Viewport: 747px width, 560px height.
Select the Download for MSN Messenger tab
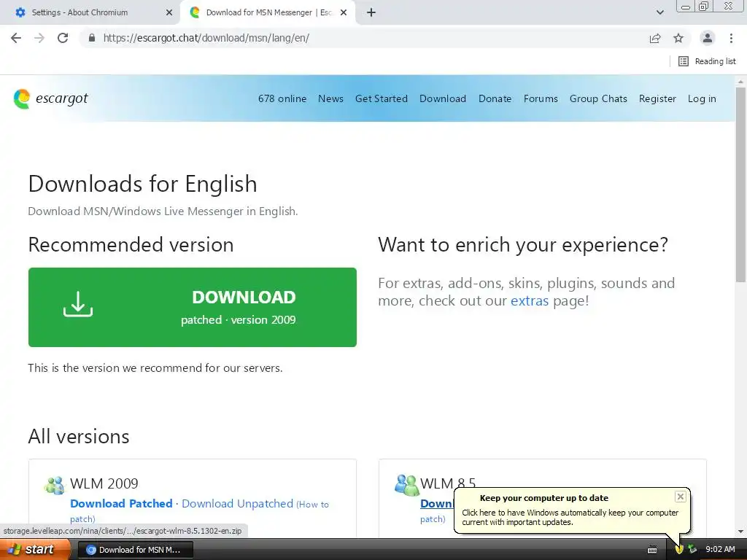(269, 12)
